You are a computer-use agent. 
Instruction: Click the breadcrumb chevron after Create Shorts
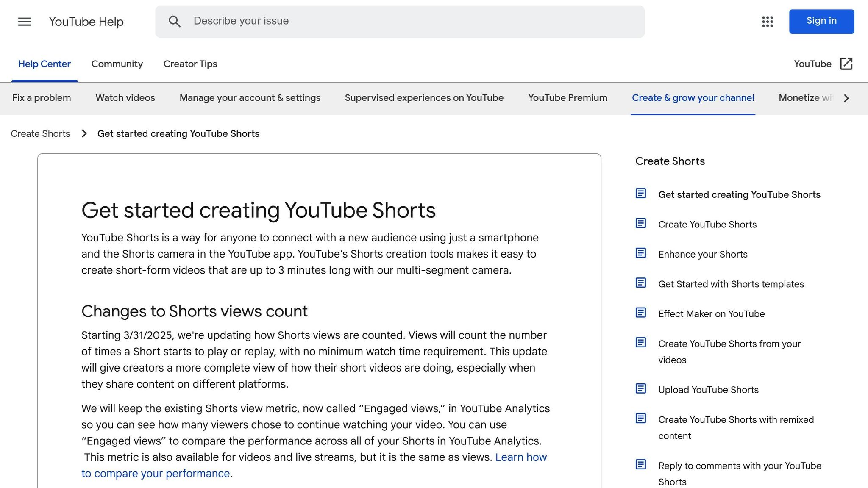[x=83, y=133]
